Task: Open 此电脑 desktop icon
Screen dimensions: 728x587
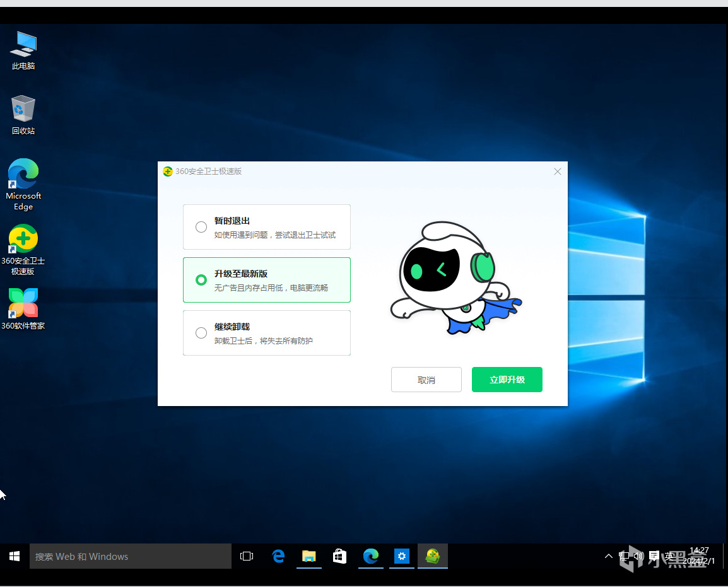Action: click(x=23, y=50)
